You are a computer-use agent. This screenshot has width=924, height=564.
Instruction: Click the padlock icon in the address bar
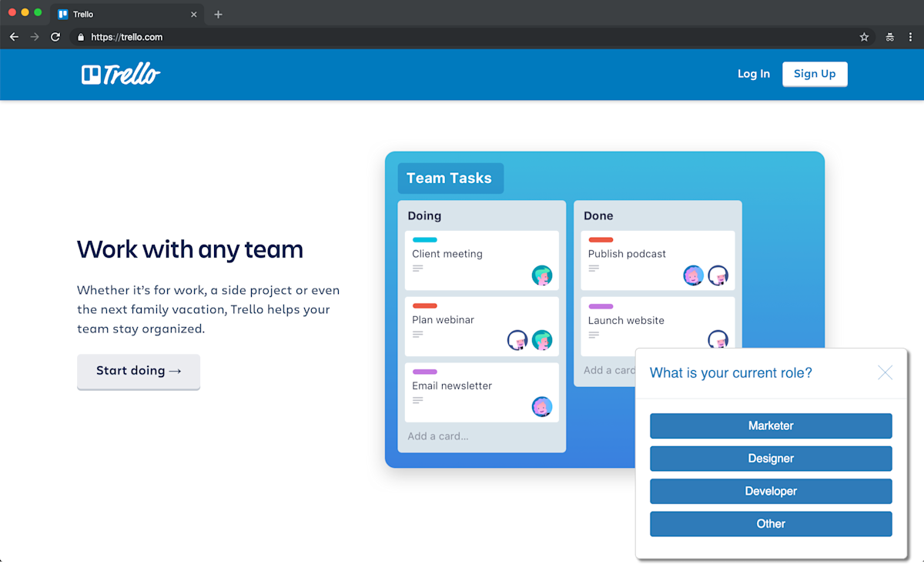point(80,36)
